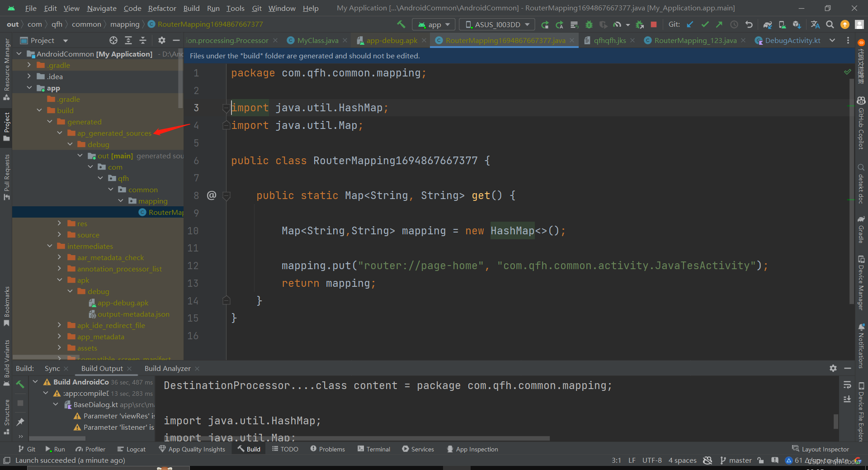The height and width of the screenshot is (470, 868).
Task: Click the orange IDE update arrow icon
Action: (844, 24)
